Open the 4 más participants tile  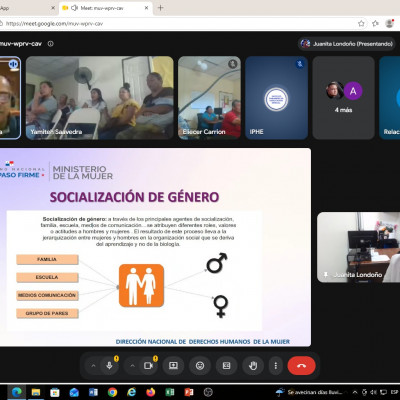[343, 97]
